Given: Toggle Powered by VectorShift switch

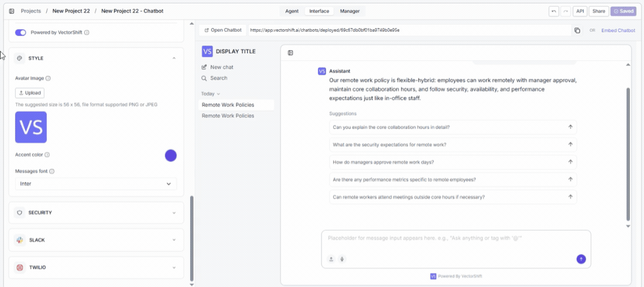Looking at the screenshot, I should [20, 32].
